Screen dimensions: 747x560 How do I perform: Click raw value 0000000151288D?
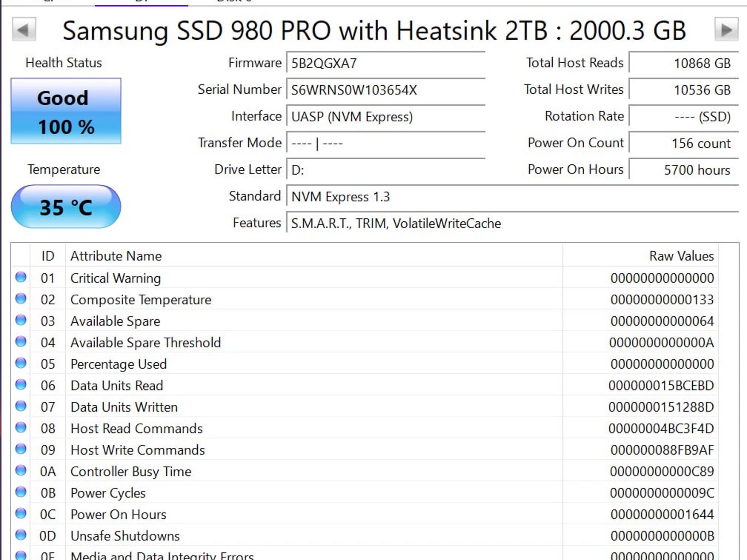661,407
